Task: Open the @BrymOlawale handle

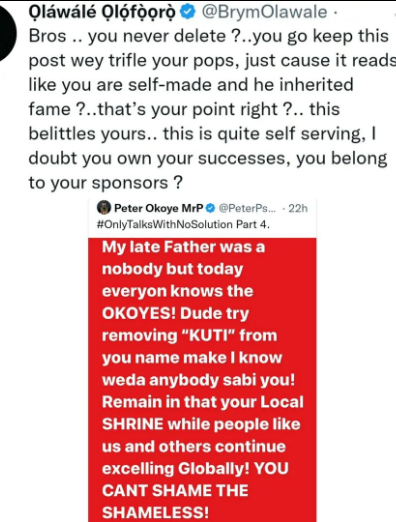Action: pyautogui.click(x=264, y=12)
